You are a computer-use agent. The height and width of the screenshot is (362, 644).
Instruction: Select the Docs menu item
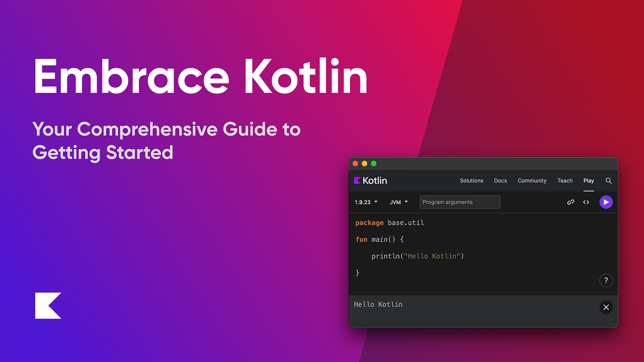click(500, 181)
